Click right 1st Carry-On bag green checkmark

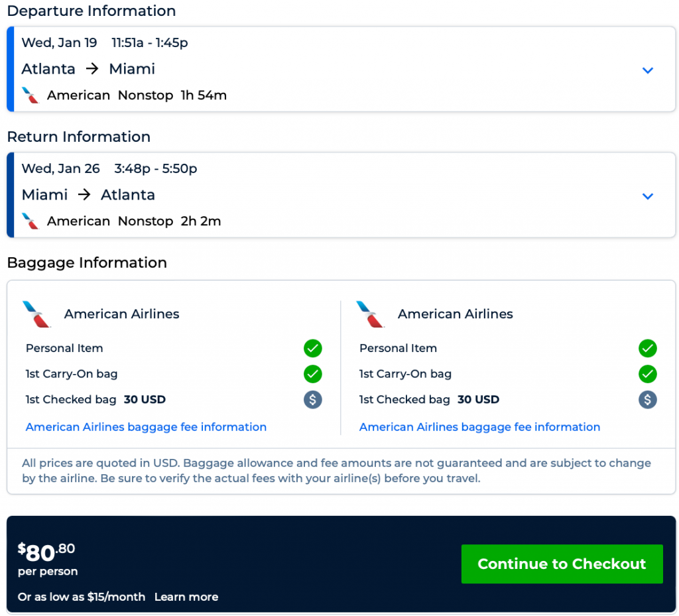[647, 374]
